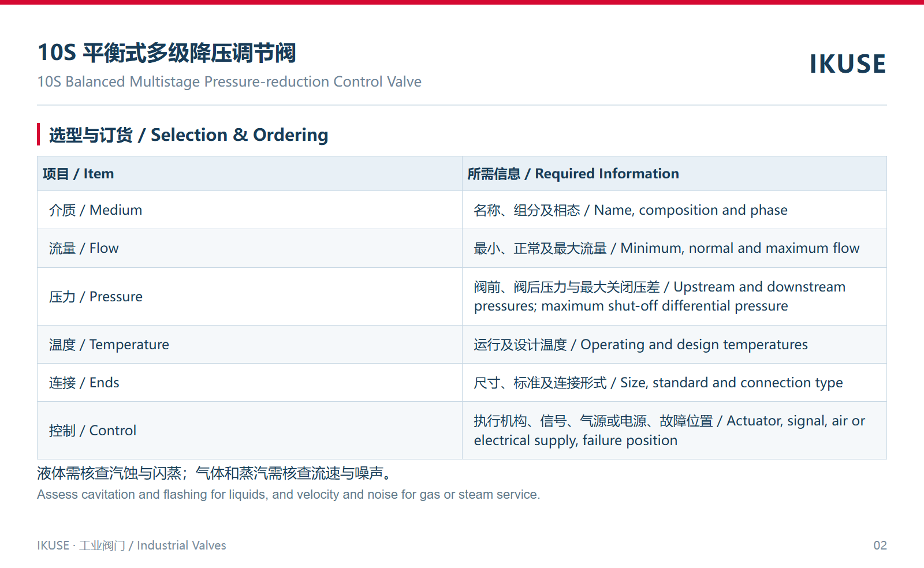
Task: Click the English subtitle Control Valve line
Action: pos(229,82)
